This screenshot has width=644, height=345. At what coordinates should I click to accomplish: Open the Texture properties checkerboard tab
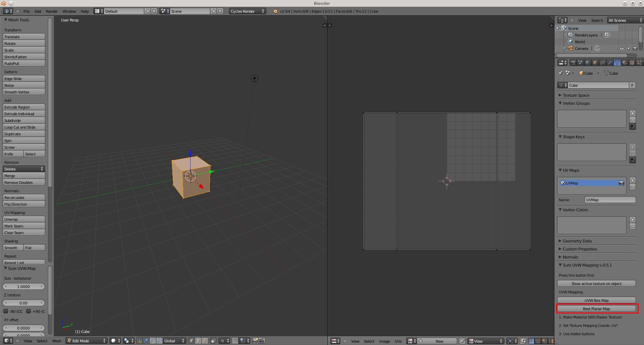(x=632, y=63)
